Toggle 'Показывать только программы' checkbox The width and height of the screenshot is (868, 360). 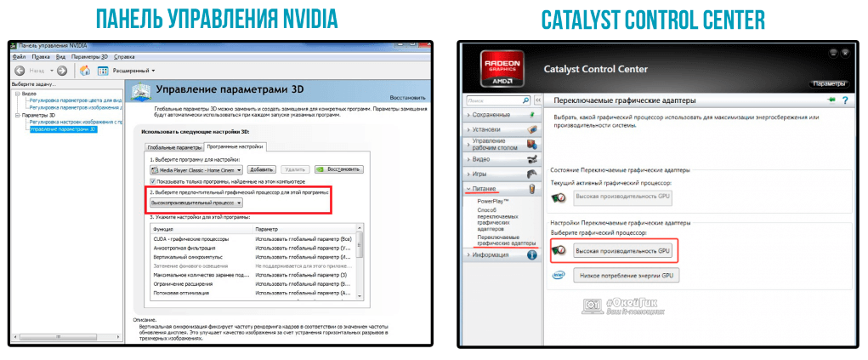coord(153,181)
